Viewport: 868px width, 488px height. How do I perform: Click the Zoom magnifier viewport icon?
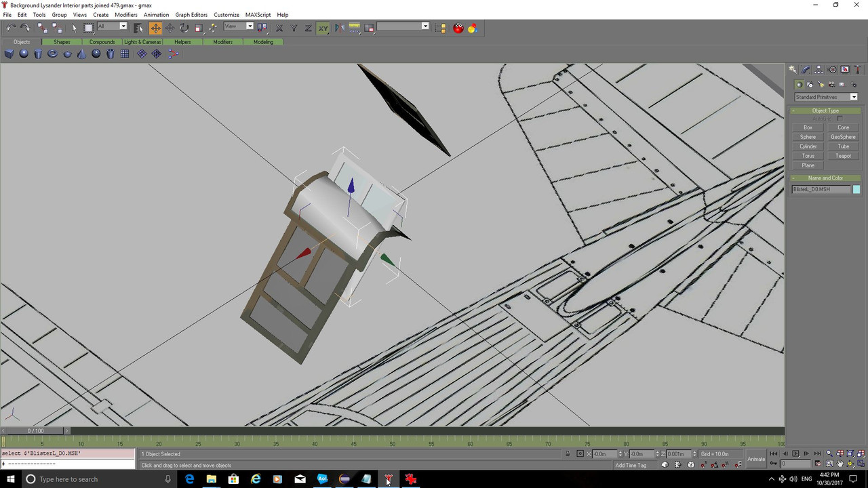829,453
